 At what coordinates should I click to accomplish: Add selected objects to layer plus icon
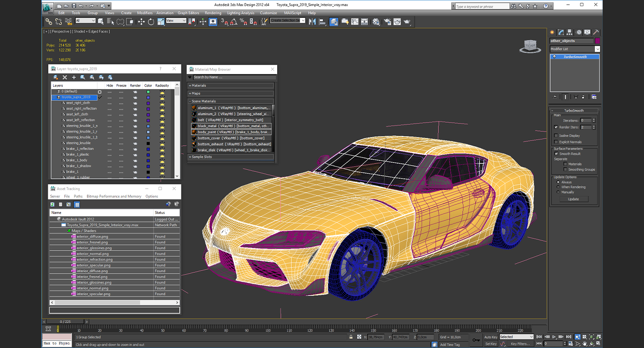74,77
